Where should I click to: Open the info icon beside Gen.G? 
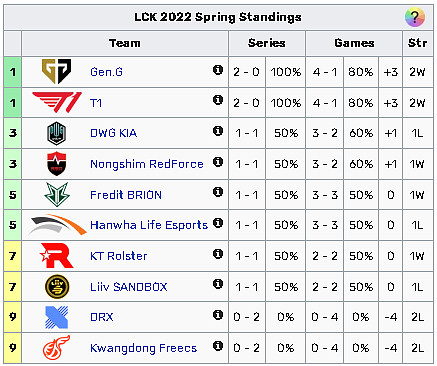218,70
